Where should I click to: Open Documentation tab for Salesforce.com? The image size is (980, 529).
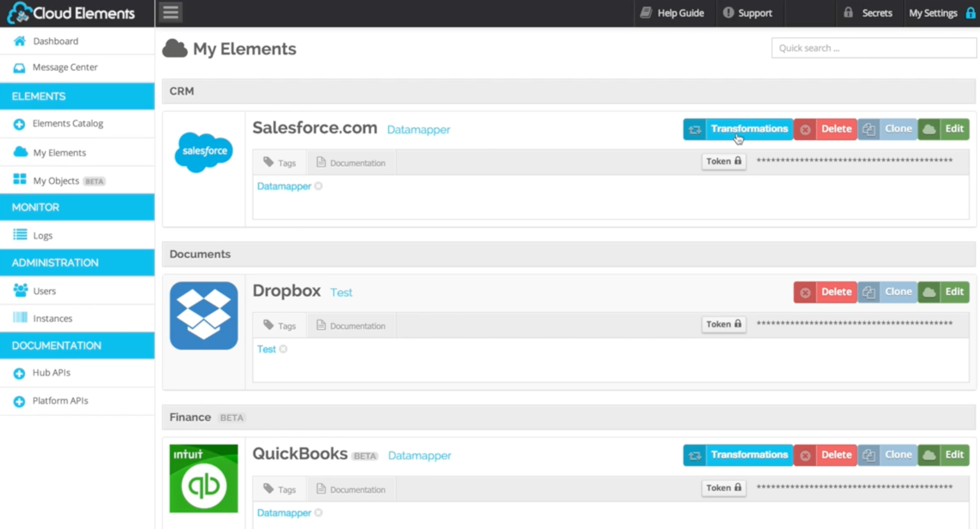(x=351, y=163)
